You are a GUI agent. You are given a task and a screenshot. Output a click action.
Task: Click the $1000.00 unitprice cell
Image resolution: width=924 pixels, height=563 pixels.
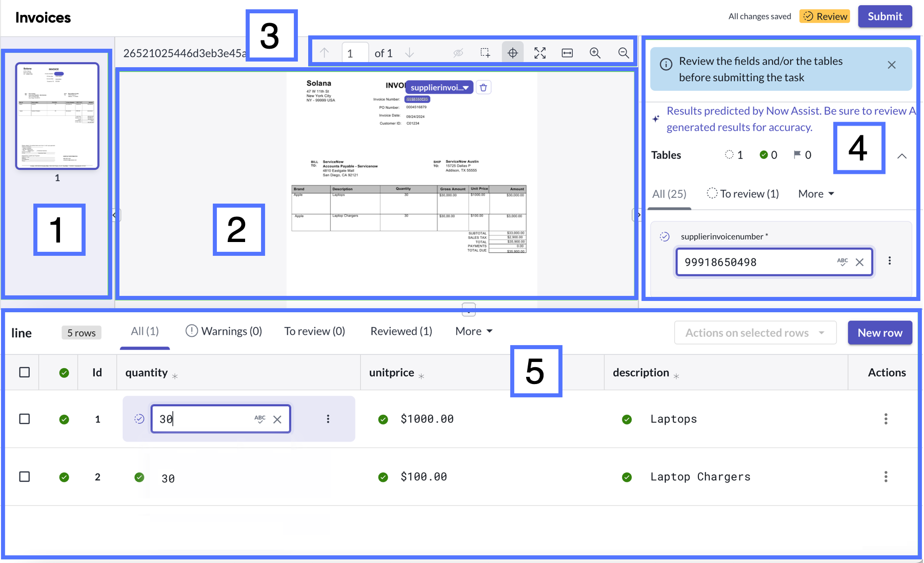(x=427, y=419)
